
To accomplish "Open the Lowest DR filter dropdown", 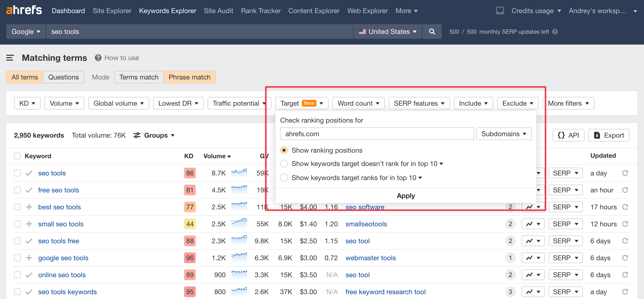I will 178,103.
